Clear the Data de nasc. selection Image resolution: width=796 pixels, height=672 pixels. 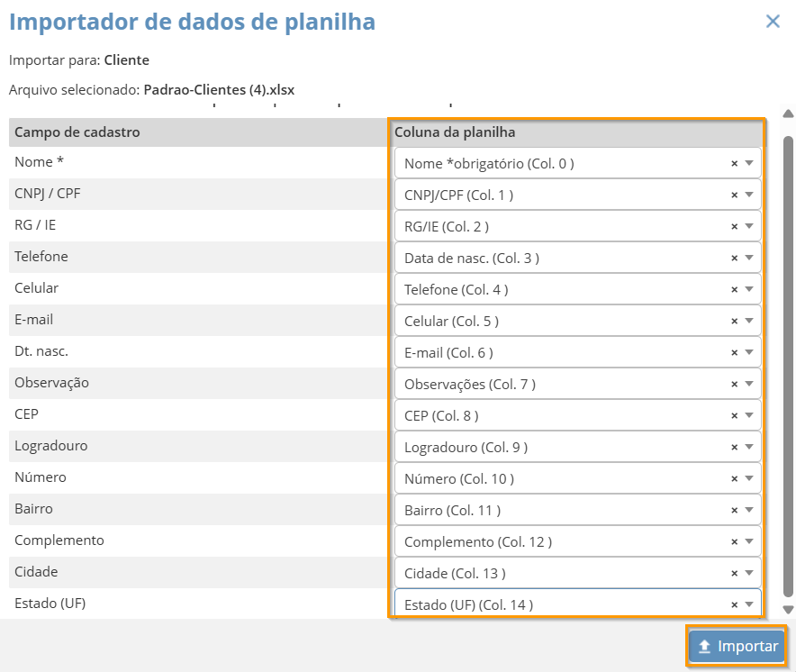pyautogui.click(x=734, y=259)
